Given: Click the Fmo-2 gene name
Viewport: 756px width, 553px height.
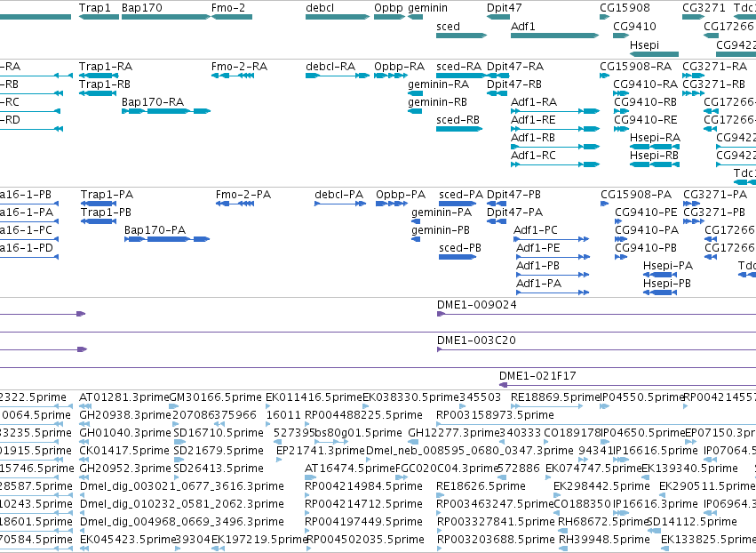Looking at the screenshot, I should click(228, 8).
